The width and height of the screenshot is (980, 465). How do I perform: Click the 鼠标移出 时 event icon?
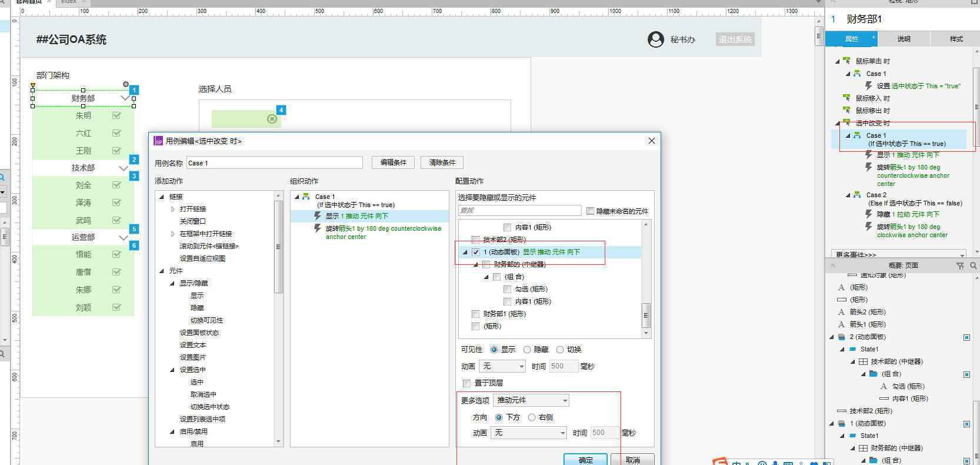pyautogui.click(x=846, y=110)
